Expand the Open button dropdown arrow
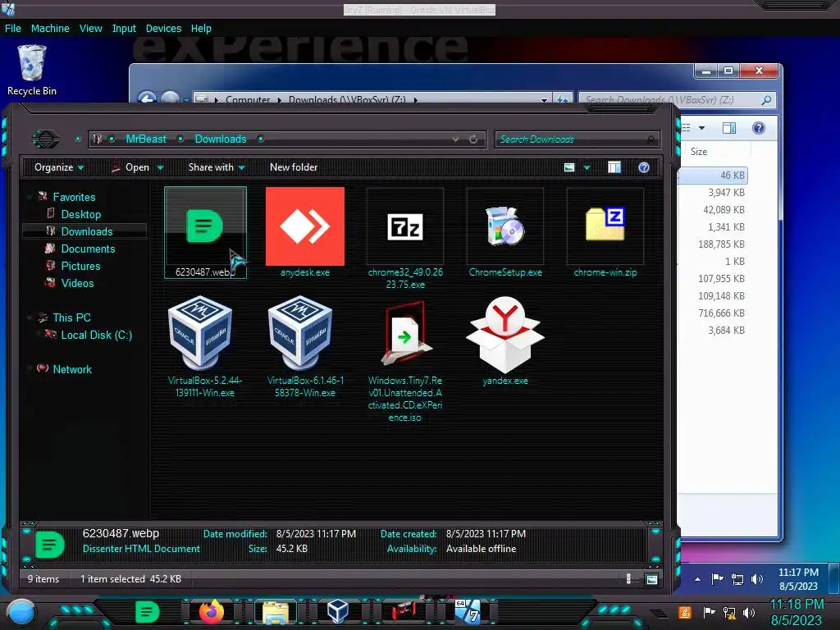840x630 pixels. click(160, 167)
